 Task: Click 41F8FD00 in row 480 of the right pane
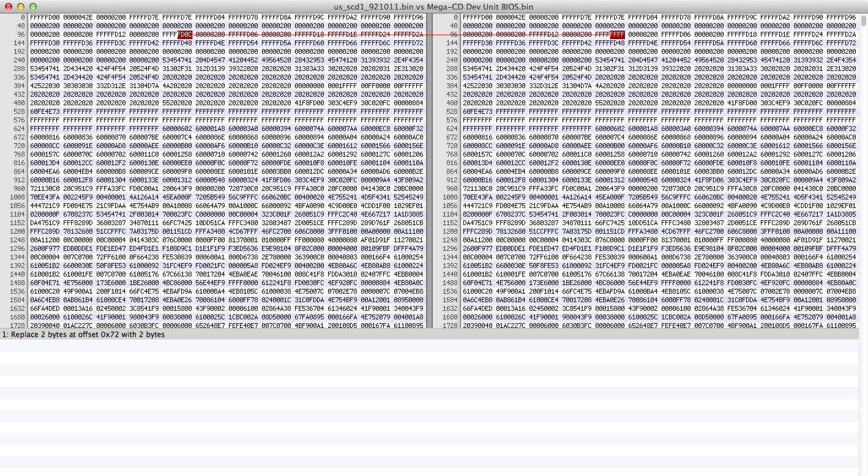[741, 103]
